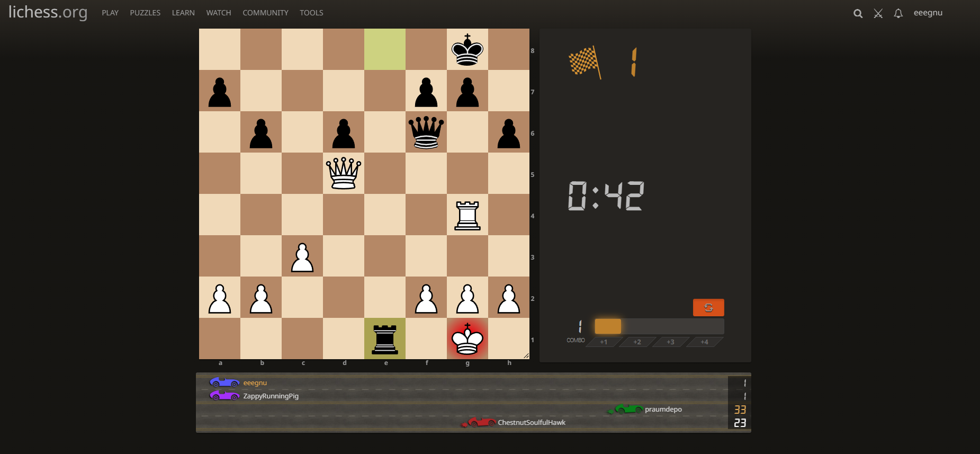The image size is (980, 454).
Task: Click the empty f1 square
Action: pyautogui.click(x=426, y=339)
